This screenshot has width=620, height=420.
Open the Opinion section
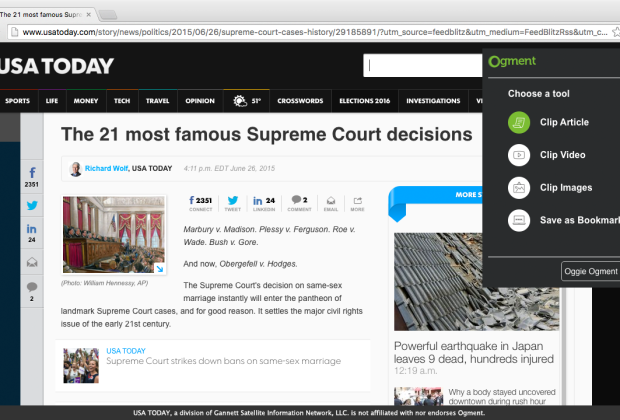(200, 101)
